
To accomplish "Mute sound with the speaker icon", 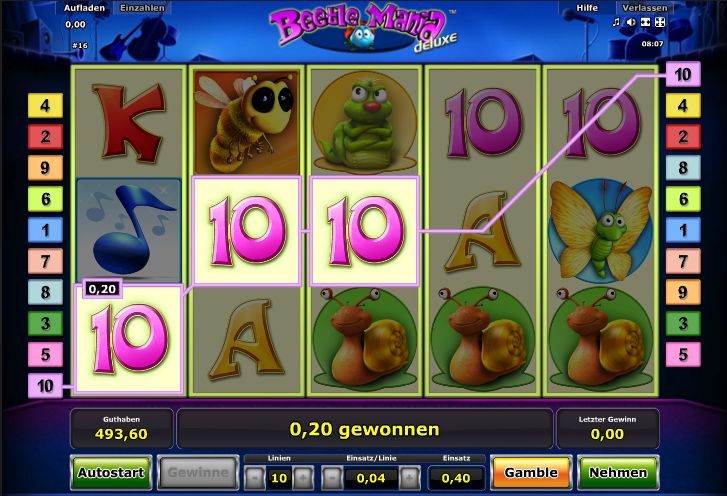I will pyautogui.click(x=631, y=22).
